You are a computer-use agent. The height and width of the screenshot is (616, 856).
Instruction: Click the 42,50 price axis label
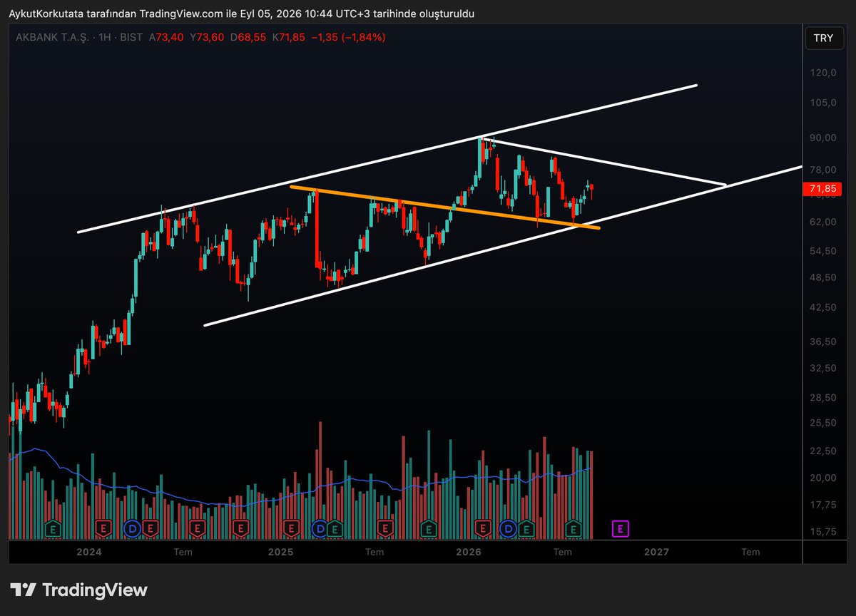click(x=824, y=307)
